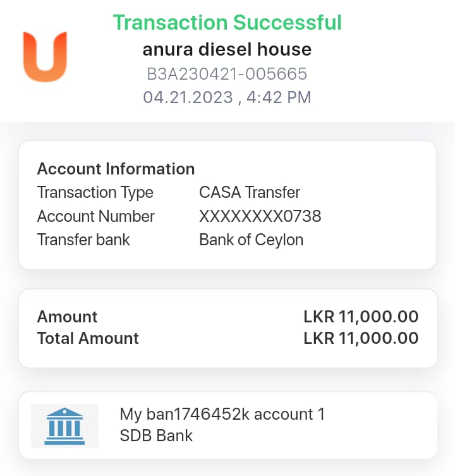Select the Bank of Ceylon value
The height and width of the screenshot is (476, 455).
tap(252, 240)
